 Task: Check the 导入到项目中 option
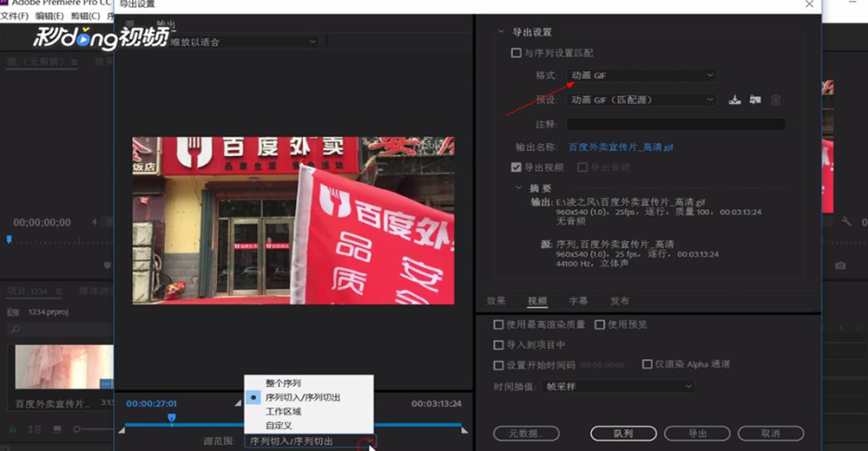pyautogui.click(x=498, y=344)
